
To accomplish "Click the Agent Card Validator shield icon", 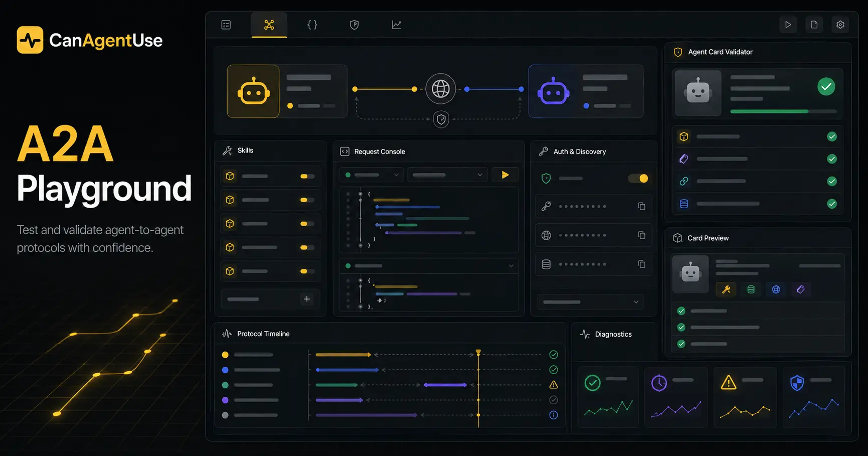I will [678, 52].
